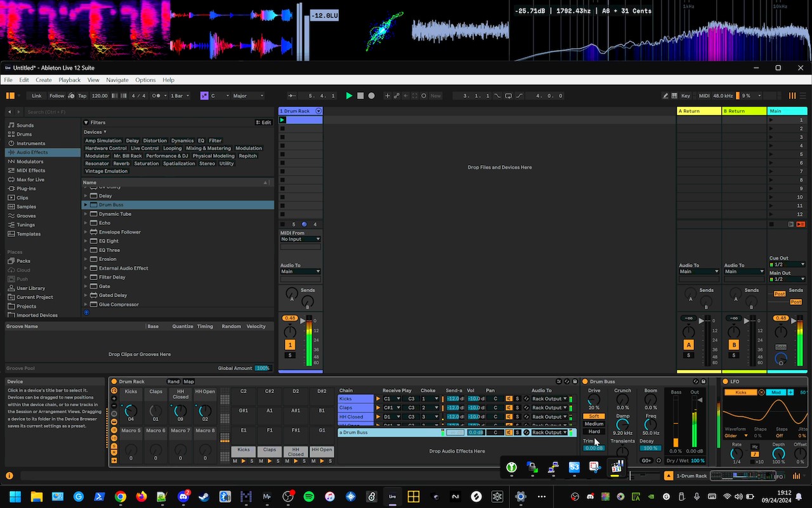812x508 pixels.
Task: Collapse the Filters section triangle
Action: click(86, 123)
